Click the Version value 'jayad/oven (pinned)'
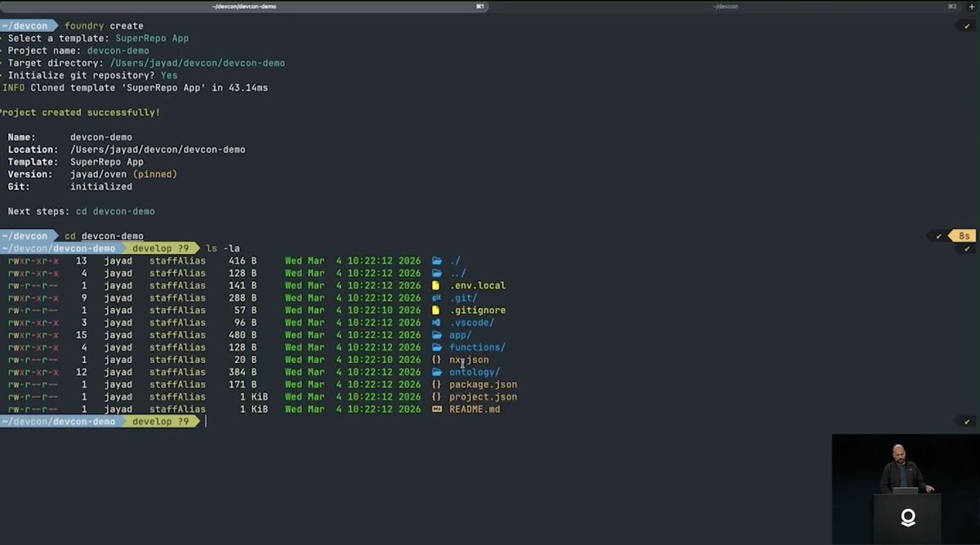The height and width of the screenshot is (545, 980). [x=123, y=174]
